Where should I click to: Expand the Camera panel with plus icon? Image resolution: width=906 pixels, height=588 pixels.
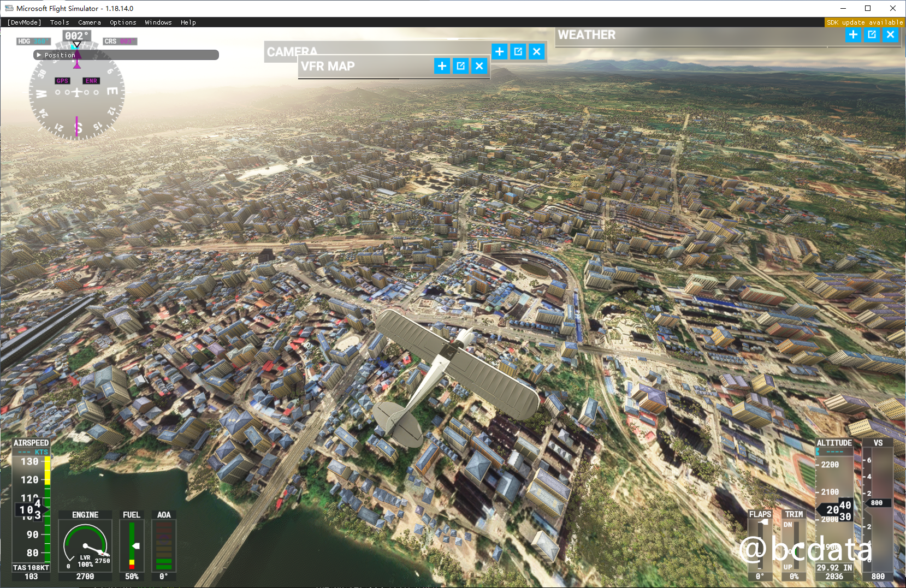click(499, 52)
